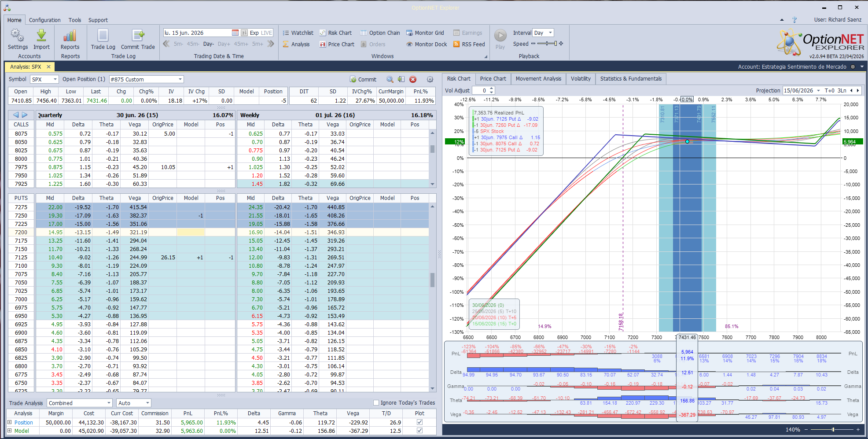Image resolution: width=868 pixels, height=439 pixels.
Task: Open the Settings accounts icon
Action: 18,39
